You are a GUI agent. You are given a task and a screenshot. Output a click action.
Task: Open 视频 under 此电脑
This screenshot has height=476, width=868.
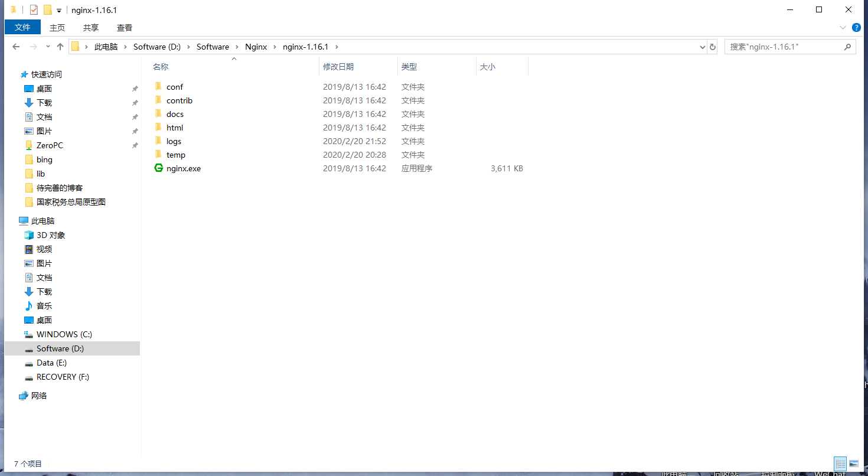[44, 249]
